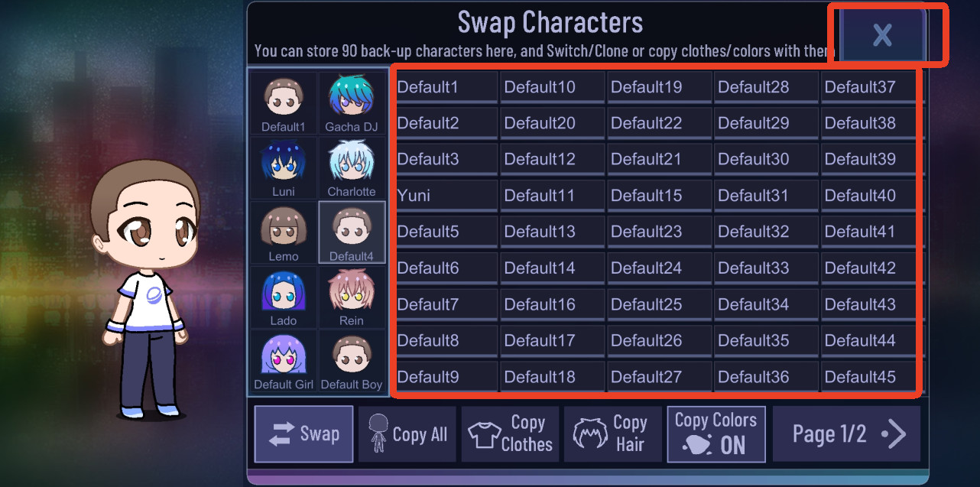The width and height of the screenshot is (980, 487).
Task: Toggle the Copy Colors ON switch
Action: coord(716,434)
